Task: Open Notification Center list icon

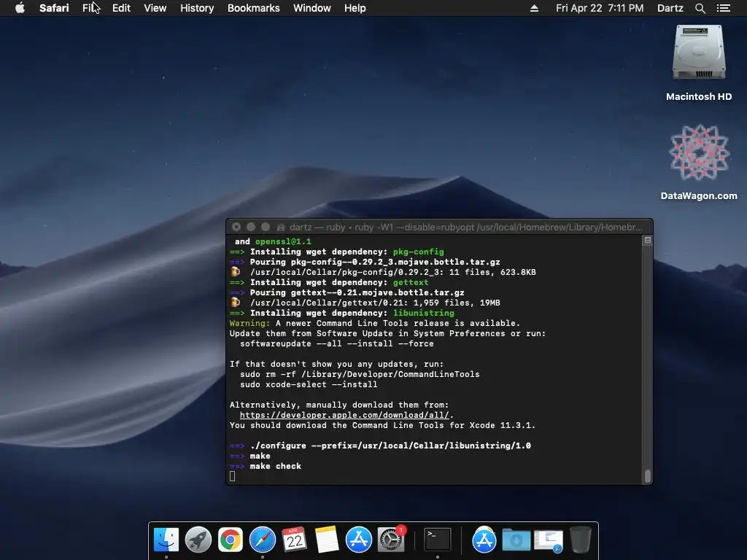Action: pos(723,8)
